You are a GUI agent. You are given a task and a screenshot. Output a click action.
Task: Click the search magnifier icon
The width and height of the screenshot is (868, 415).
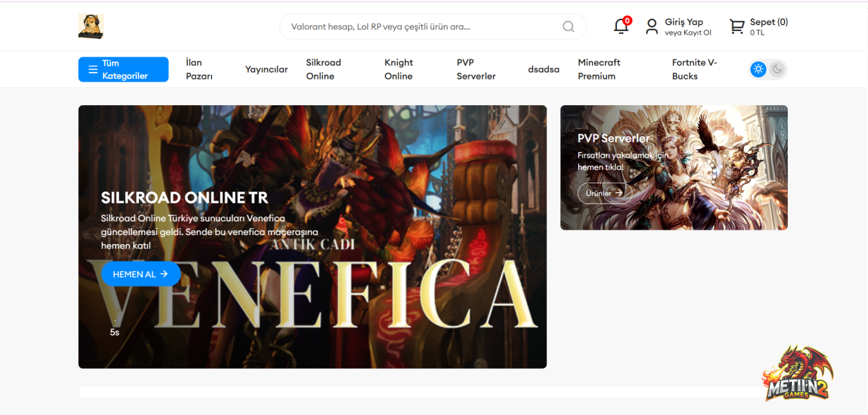point(569,27)
